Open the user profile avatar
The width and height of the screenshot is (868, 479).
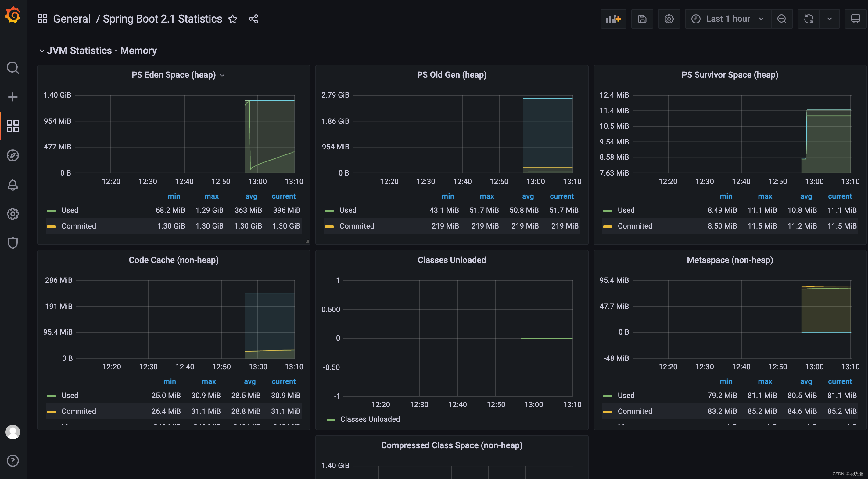pos(13,432)
